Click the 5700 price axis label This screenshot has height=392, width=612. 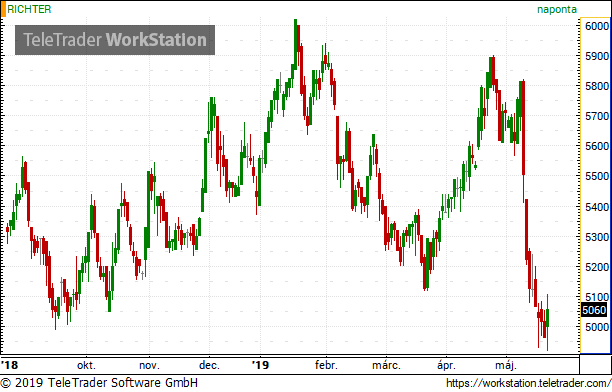pos(597,116)
